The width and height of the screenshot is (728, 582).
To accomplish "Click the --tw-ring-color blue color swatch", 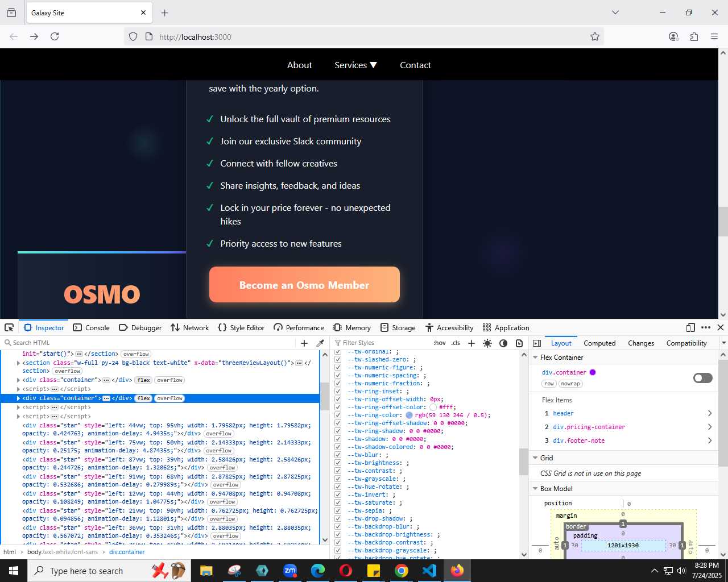I will 409,415.
